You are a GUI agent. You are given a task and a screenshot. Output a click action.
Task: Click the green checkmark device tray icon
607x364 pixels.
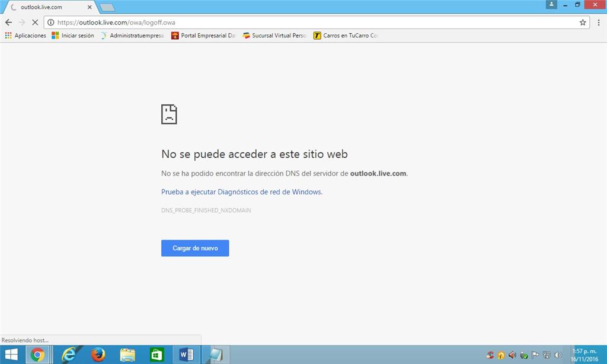(x=524, y=355)
